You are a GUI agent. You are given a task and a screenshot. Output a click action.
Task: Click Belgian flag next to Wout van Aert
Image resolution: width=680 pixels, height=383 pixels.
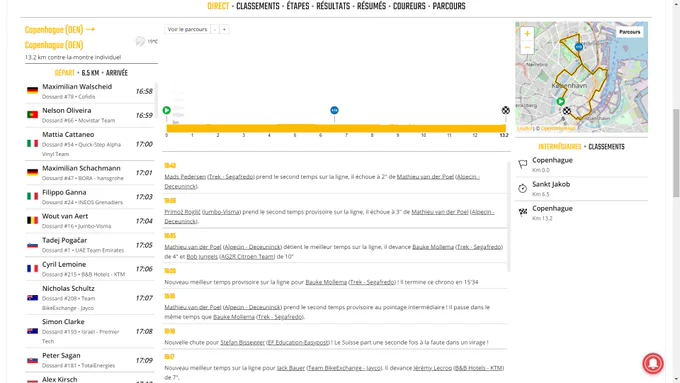[33, 220]
